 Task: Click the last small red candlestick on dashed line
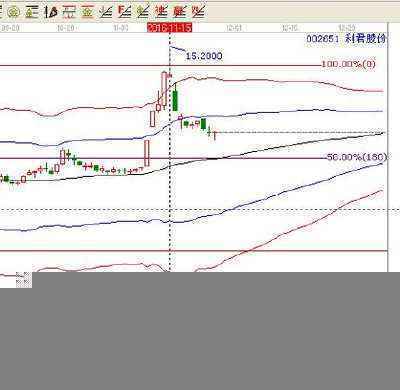click(215, 135)
